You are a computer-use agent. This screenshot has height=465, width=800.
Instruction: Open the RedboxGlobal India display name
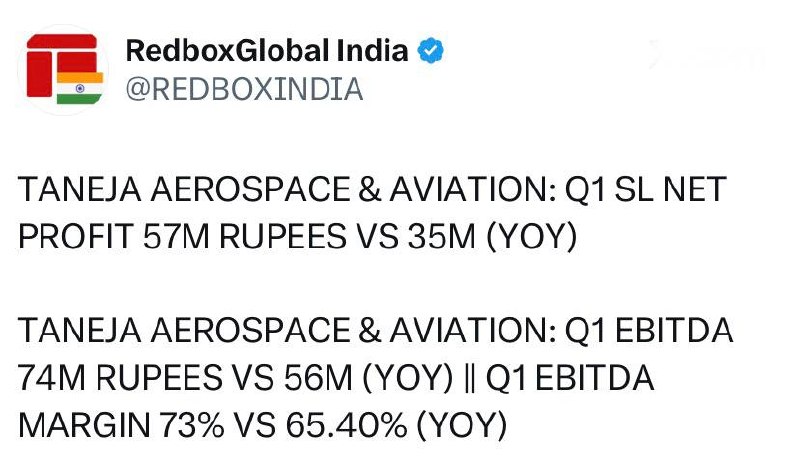tap(267, 51)
